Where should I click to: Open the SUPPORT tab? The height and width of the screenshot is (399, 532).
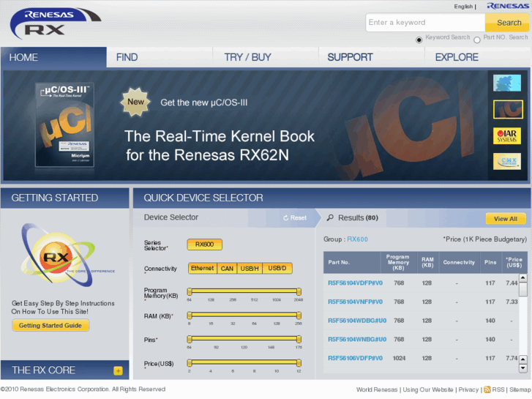[372, 57]
